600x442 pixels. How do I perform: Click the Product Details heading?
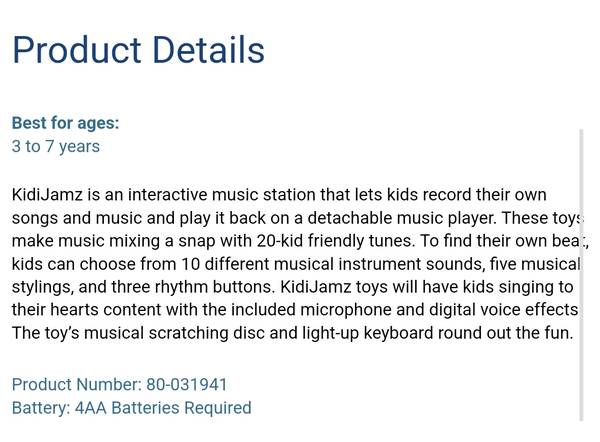pos(138,50)
